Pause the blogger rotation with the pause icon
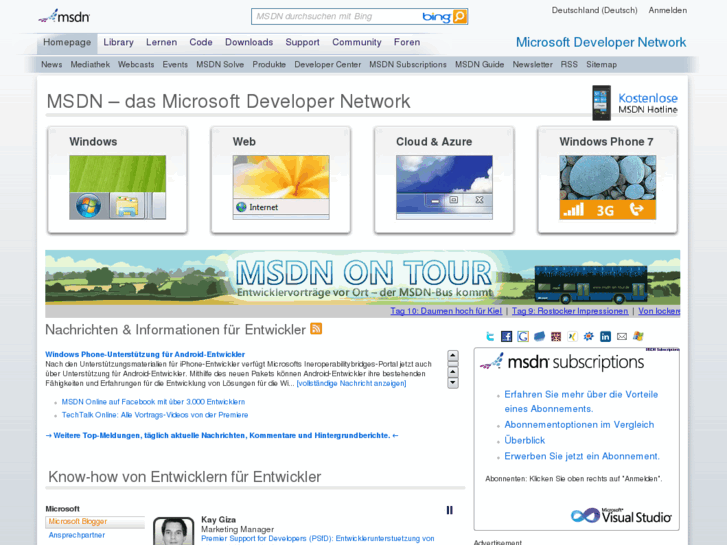 click(449, 510)
